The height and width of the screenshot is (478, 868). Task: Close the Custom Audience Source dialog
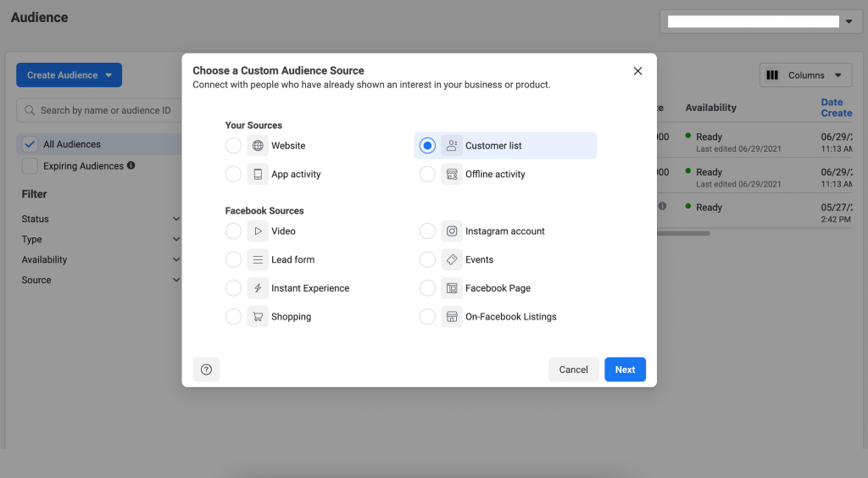tap(637, 71)
